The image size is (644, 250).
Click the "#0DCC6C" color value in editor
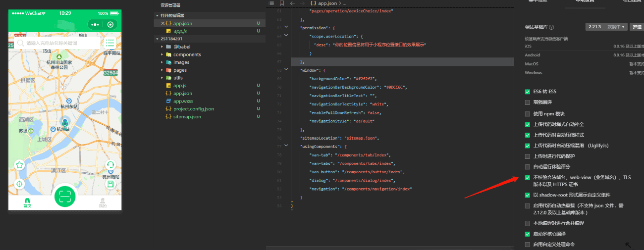pyautogui.click(x=396, y=87)
